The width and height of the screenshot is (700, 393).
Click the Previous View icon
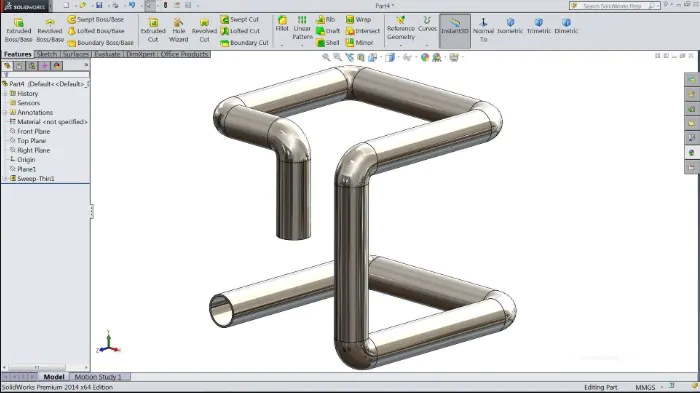pos(349,57)
